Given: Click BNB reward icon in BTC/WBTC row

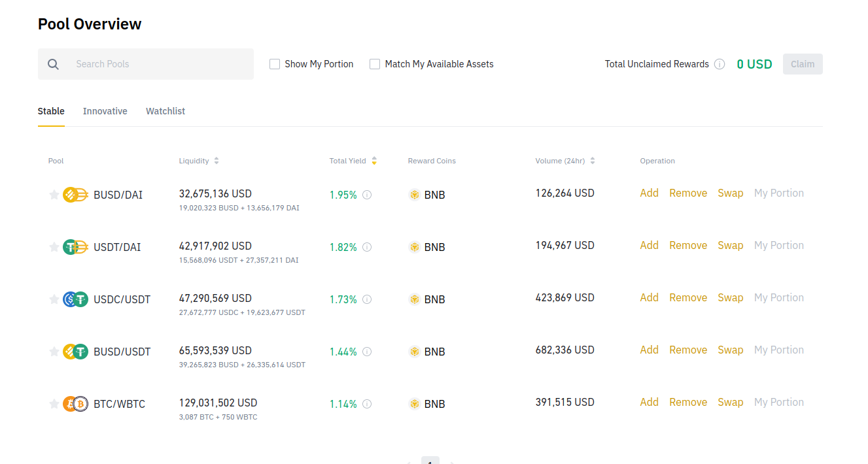Looking at the screenshot, I should [x=414, y=404].
